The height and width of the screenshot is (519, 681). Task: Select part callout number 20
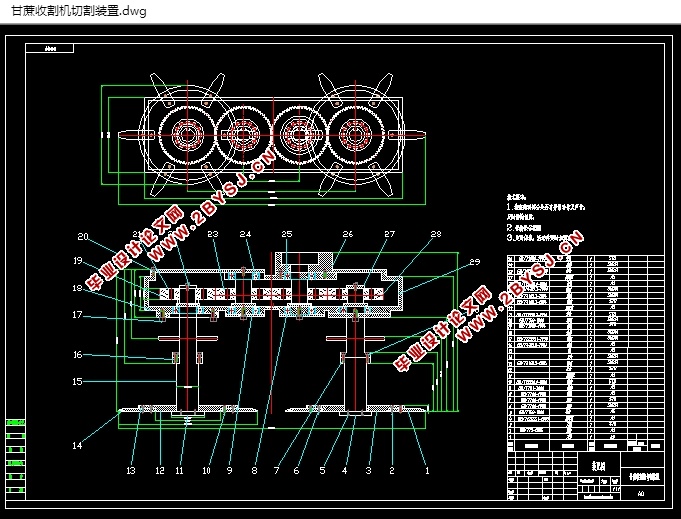(83, 237)
